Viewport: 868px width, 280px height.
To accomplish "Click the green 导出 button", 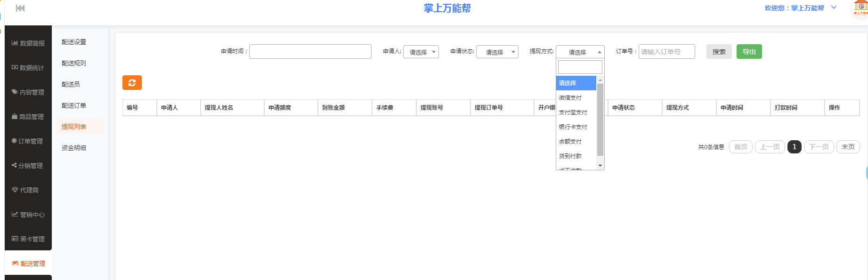I will point(749,52).
